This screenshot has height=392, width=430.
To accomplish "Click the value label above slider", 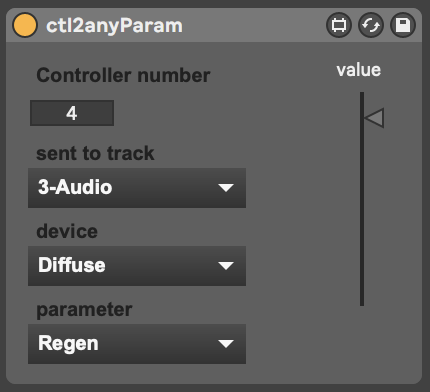I will [x=359, y=70].
